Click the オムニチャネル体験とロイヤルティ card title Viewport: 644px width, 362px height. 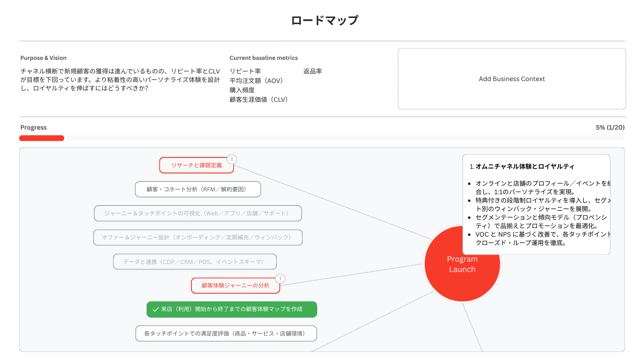coord(525,166)
